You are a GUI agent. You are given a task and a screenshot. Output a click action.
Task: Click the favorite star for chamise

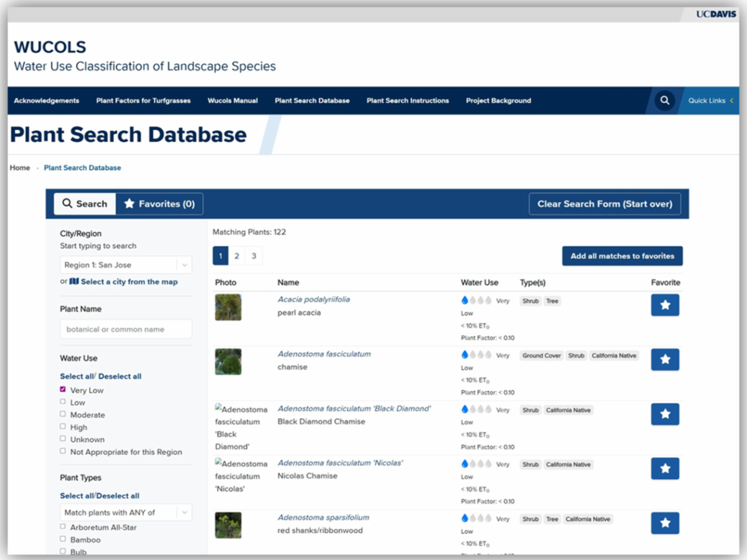665,359
